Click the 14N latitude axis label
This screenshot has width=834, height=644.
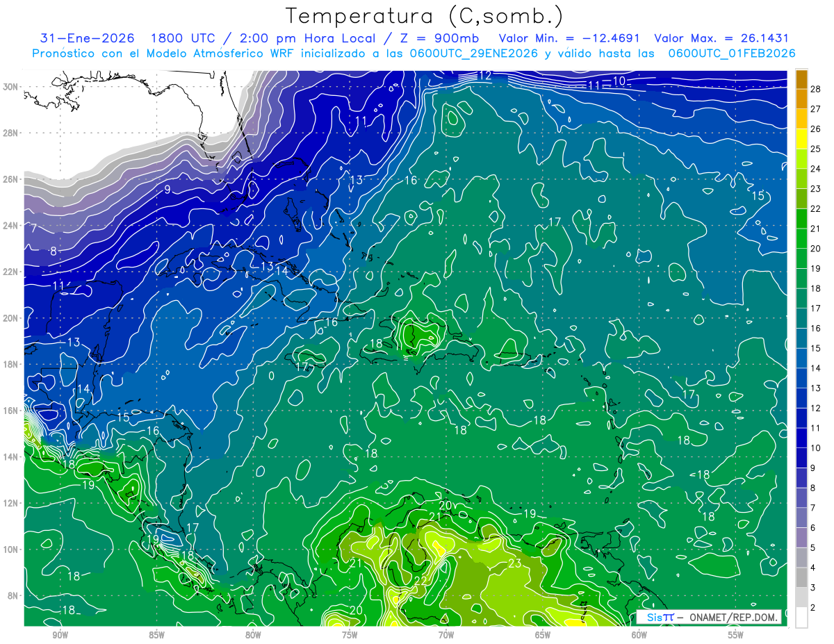[x=11, y=456]
